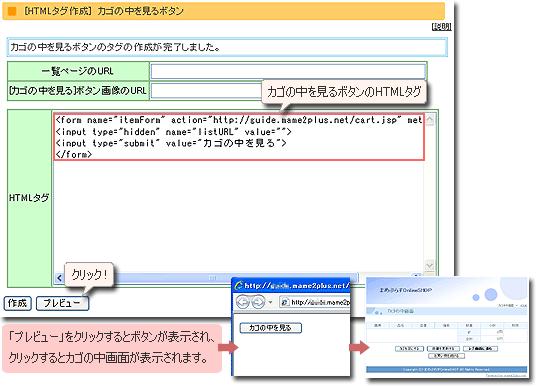Click the browser forward arrow icon
The height and width of the screenshot is (386, 538).
pyautogui.click(x=258, y=302)
